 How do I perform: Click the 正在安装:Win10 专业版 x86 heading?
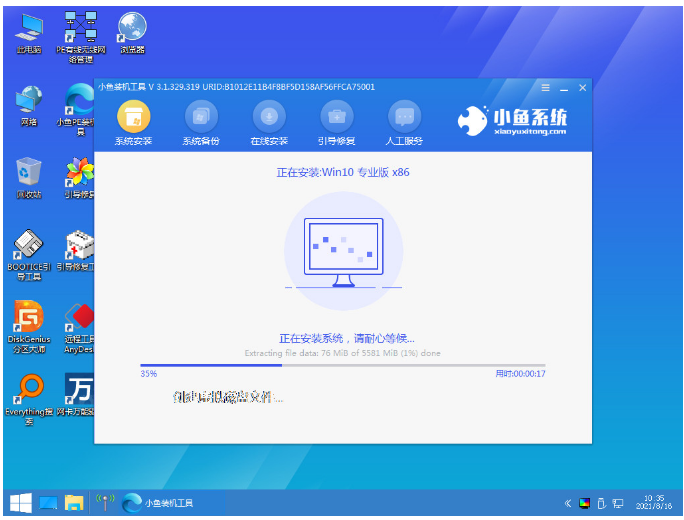[343, 172]
